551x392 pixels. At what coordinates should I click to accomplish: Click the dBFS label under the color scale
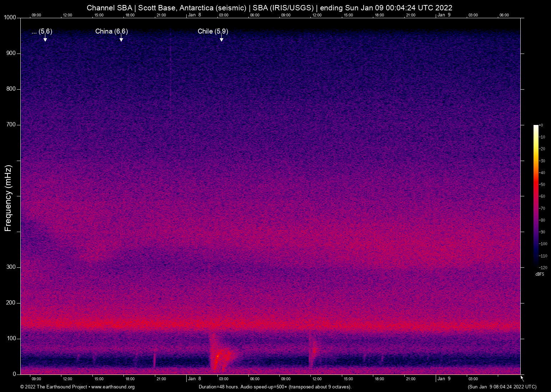[540, 274]
